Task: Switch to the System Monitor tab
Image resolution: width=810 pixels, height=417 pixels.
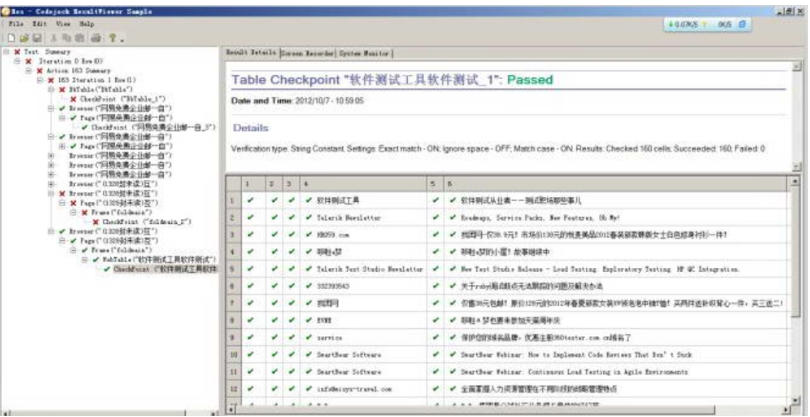Action: pos(364,52)
